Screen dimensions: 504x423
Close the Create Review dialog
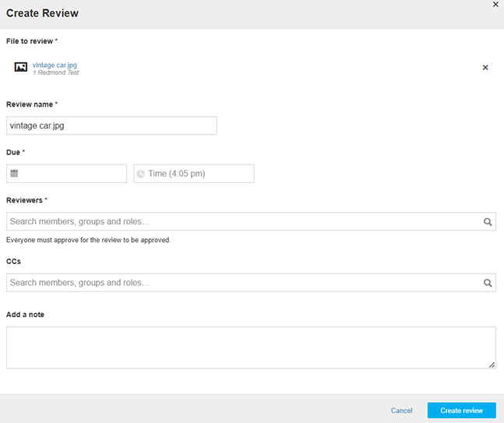coord(495,5)
